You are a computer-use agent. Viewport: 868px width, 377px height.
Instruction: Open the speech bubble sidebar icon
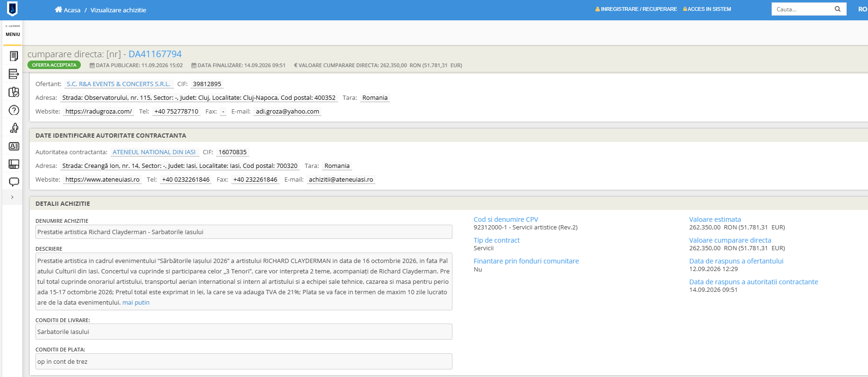coord(14,182)
